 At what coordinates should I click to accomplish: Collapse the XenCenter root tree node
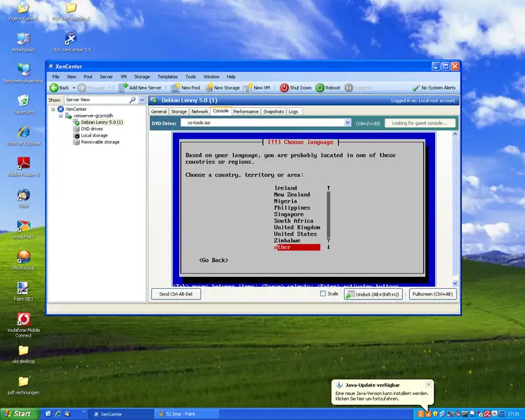click(52, 109)
